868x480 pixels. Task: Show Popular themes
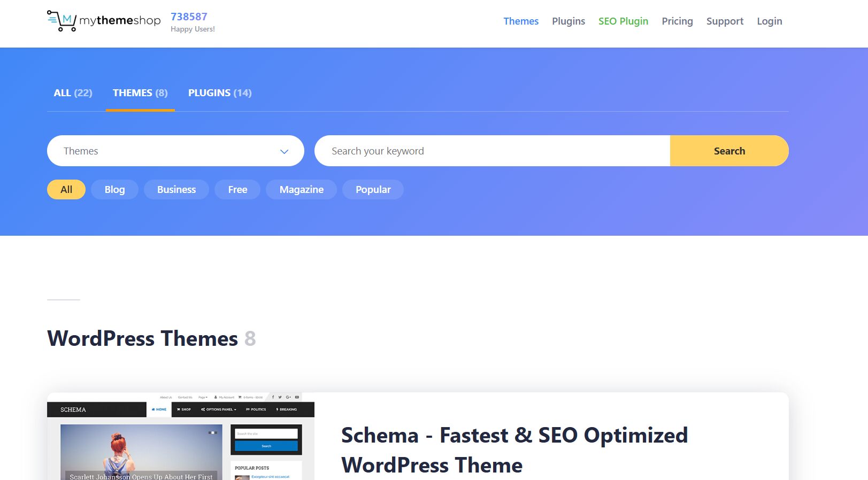pos(373,190)
